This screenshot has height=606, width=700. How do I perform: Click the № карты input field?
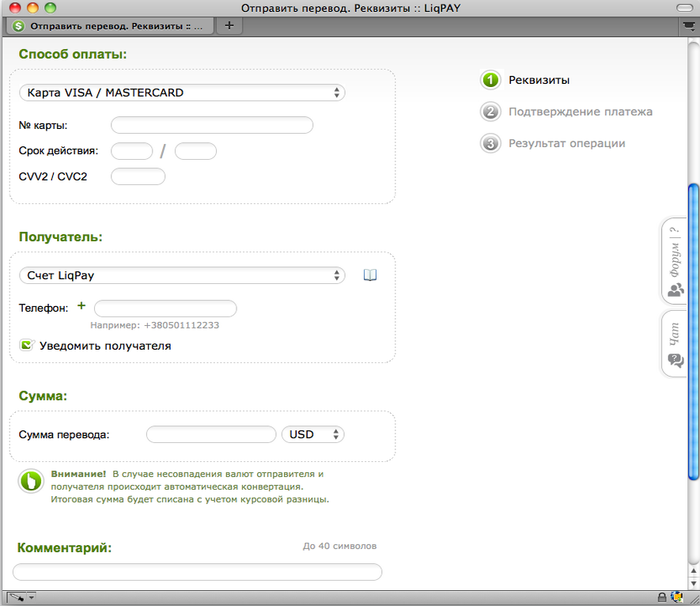pos(212,125)
